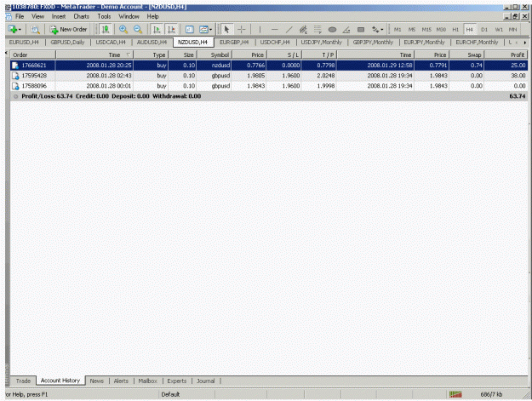Open the File menu
The width and height of the screenshot is (532, 401).
20,16
